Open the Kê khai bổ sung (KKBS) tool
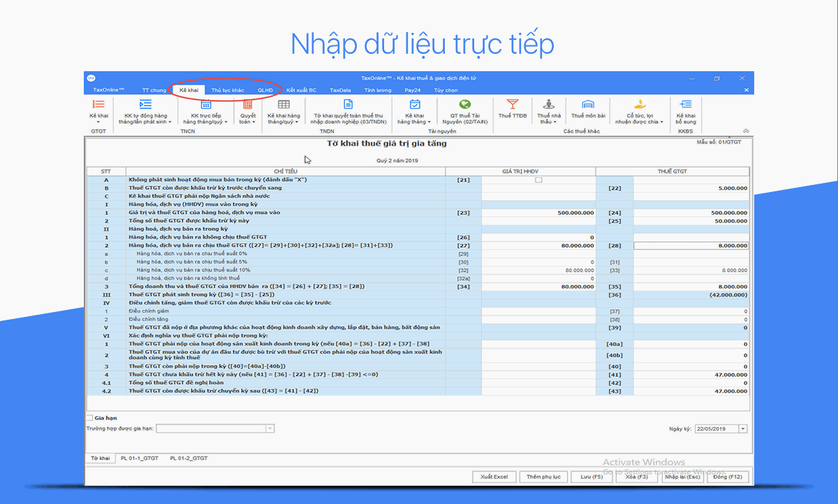 tap(685, 113)
